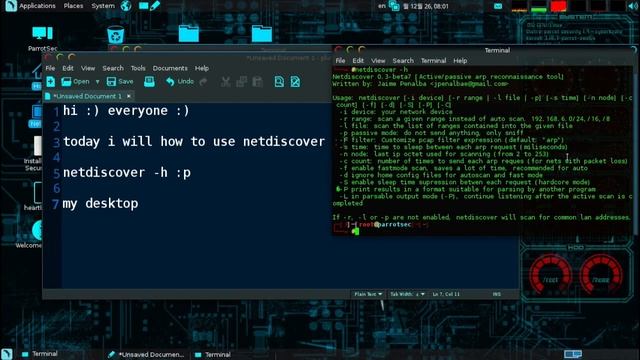The width and height of the screenshot is (640, 360).
Task: Copy selection using the copy icon
Action: click(242, 82)
